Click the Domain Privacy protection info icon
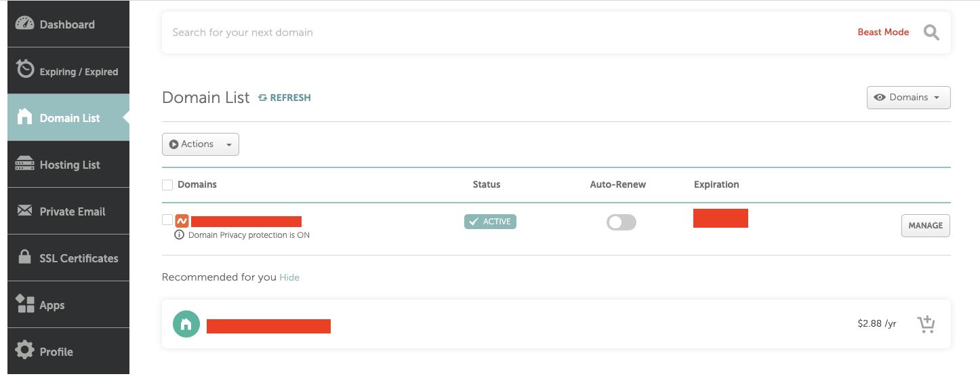 pyautogui.click(x=180, y=235)
